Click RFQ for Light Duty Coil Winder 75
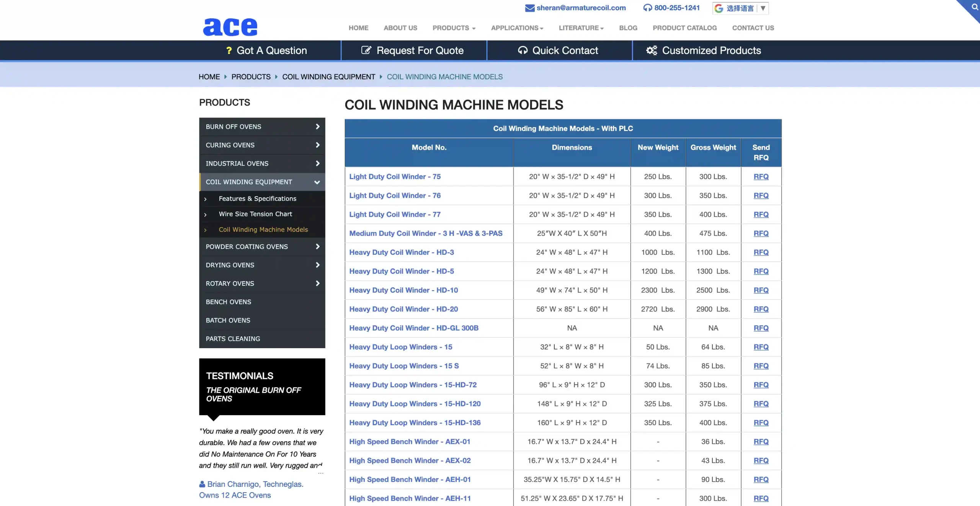 761,177
